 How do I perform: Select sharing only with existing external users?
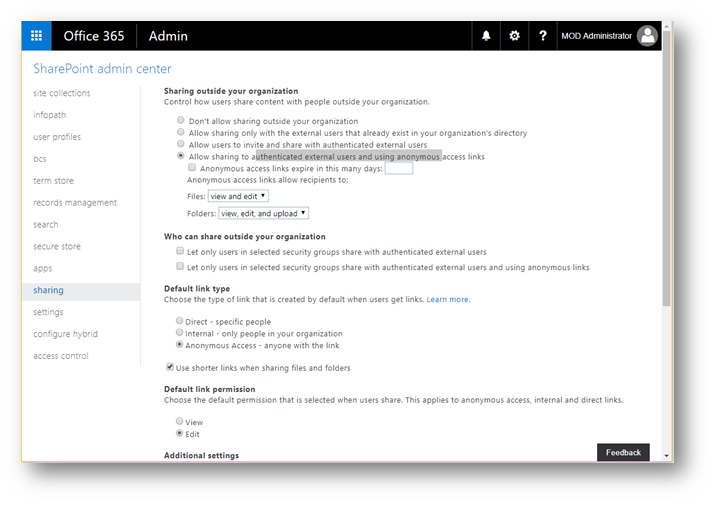point(181,132)
